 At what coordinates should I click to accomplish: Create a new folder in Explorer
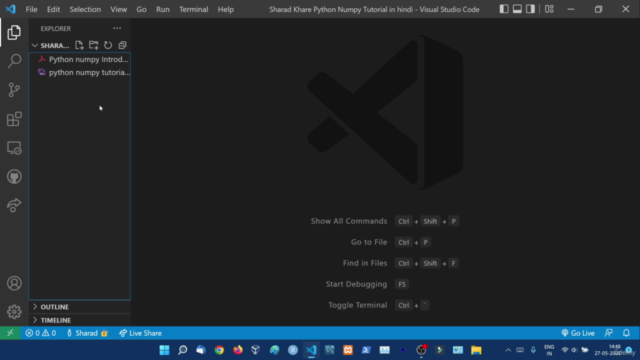click(x=93, y=45)
